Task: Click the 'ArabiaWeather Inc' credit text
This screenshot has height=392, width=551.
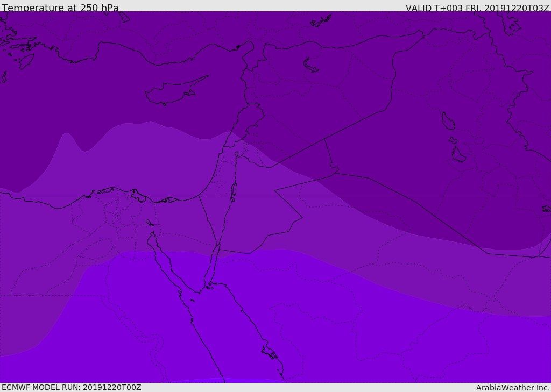Action: (513, 388)
